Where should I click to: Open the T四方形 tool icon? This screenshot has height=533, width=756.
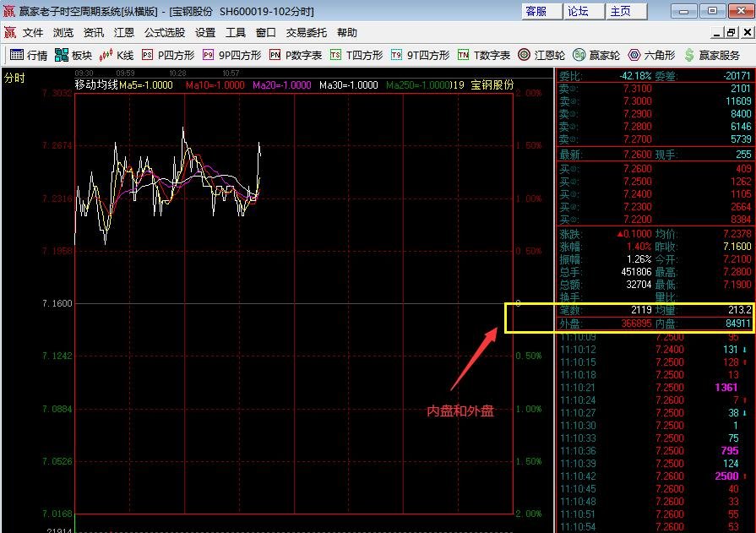tap(335, 55)
